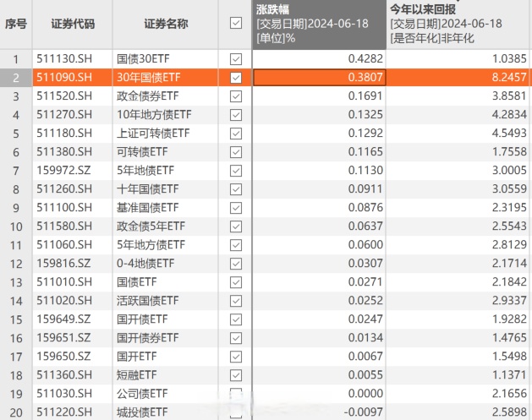Image resolution: width=532 pixels, height=420 pixels.
Task: Select row number 10 header
Action: pos(16,226)
